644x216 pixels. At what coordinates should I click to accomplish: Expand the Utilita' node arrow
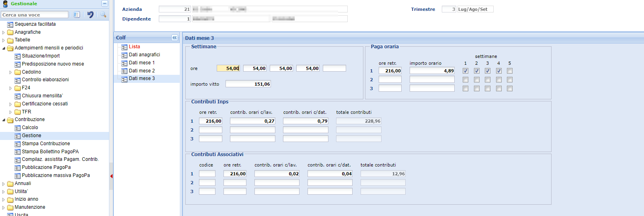click(4, 192)
